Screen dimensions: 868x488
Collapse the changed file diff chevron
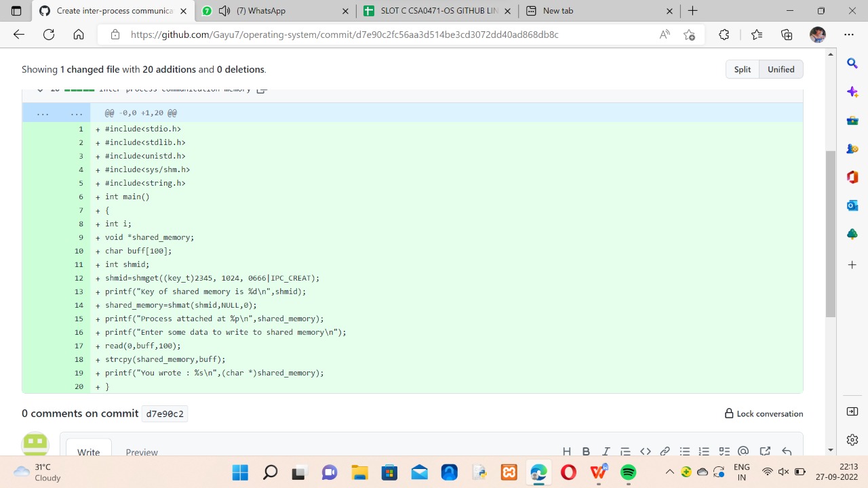[40, 89]
